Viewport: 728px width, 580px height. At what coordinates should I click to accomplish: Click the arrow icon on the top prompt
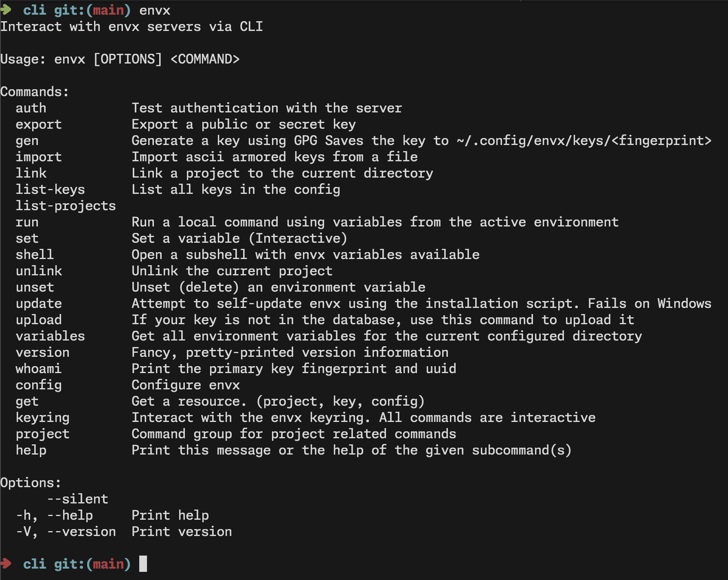coord(6,10)
